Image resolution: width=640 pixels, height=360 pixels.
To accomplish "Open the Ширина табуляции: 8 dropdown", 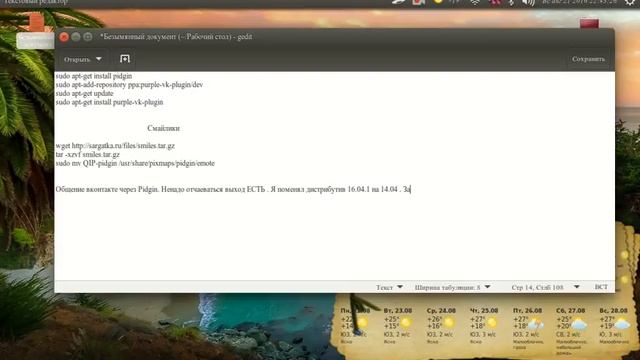I will pyautogui.click(x=452, y=287).
